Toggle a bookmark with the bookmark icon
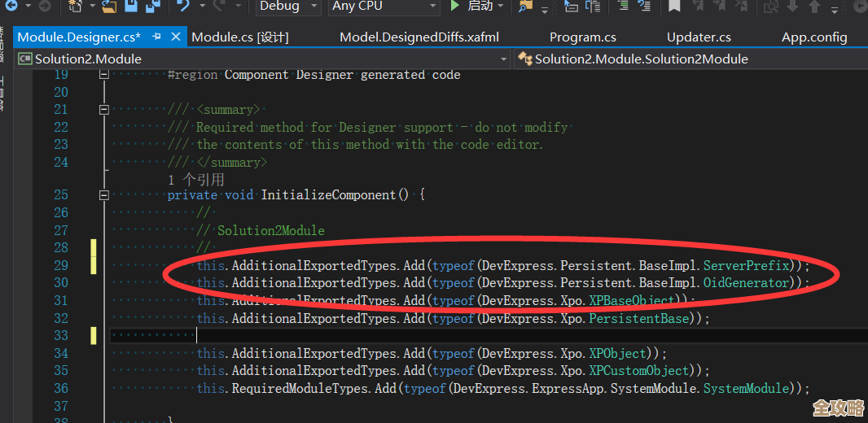The image size is (868, 423). pos(674,7)
